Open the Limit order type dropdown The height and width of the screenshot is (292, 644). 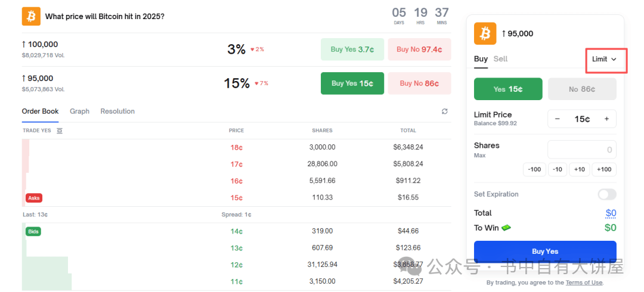(x=604, y=59)
